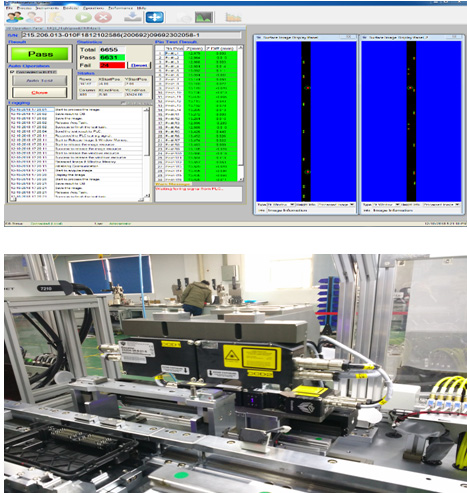Open Type dropdown in left image panel

pos(281,204)
